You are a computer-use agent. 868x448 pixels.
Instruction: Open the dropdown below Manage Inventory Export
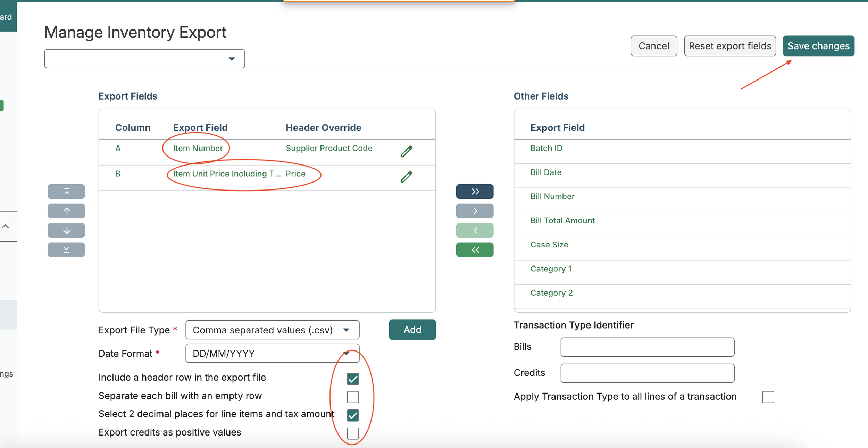[144, 59]
